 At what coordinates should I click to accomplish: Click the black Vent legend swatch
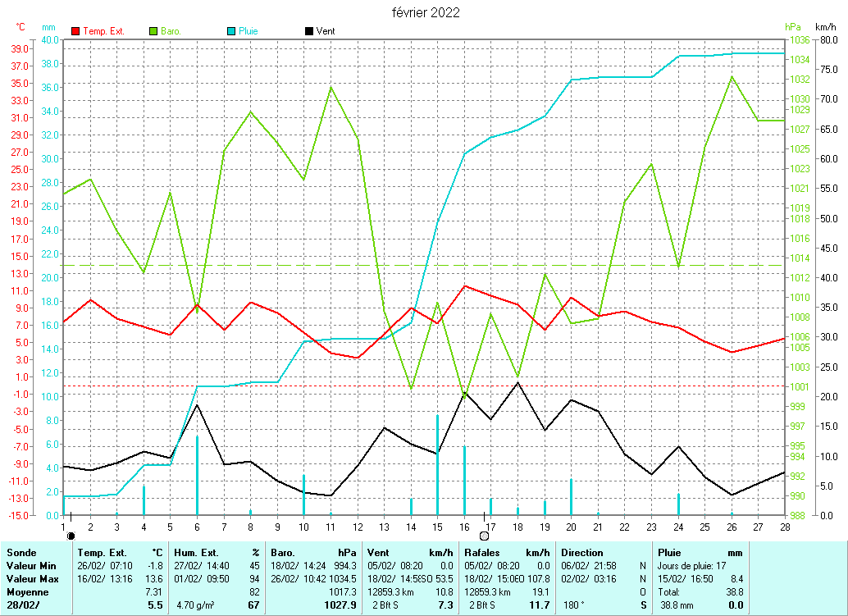(x=308, y=31)
